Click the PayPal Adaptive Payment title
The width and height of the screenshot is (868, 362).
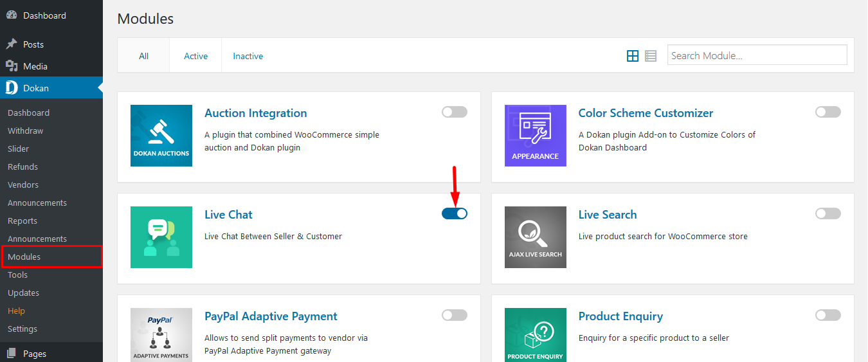coord(271,316)
